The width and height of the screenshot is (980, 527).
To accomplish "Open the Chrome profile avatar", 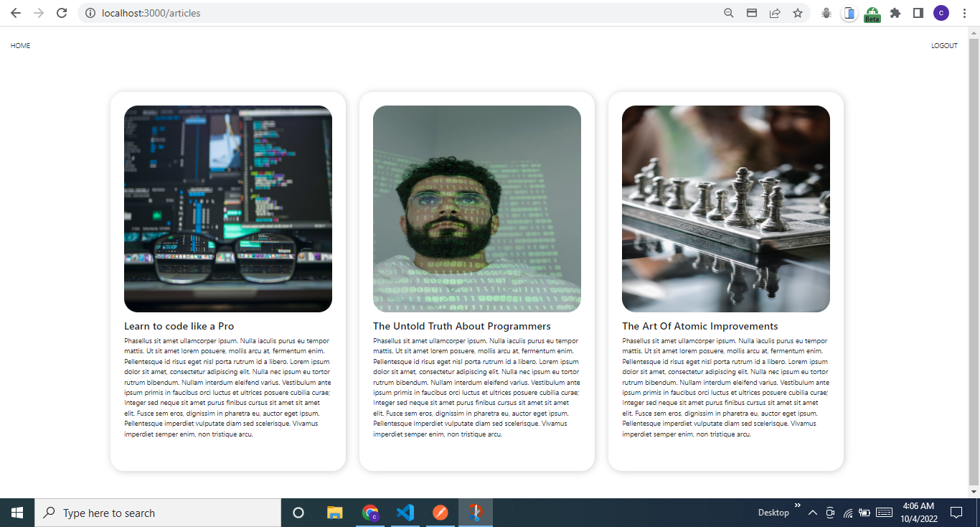I will (941, 13).
